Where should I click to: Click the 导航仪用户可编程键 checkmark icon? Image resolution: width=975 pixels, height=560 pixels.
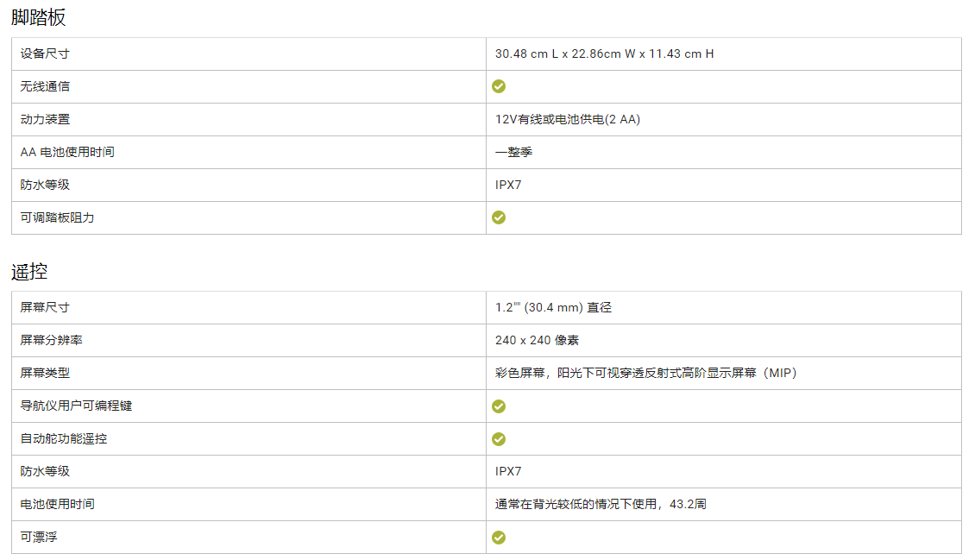pyautogui.click(x=499, y=406)
